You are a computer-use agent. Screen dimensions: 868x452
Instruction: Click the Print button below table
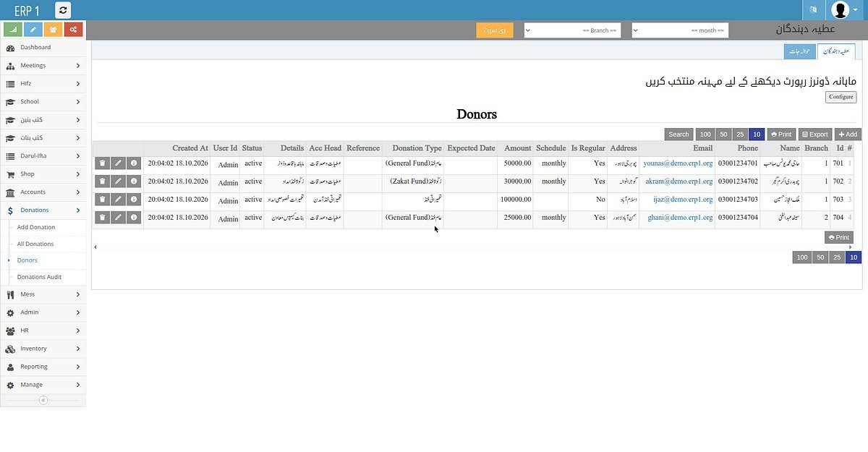point(839,237)
